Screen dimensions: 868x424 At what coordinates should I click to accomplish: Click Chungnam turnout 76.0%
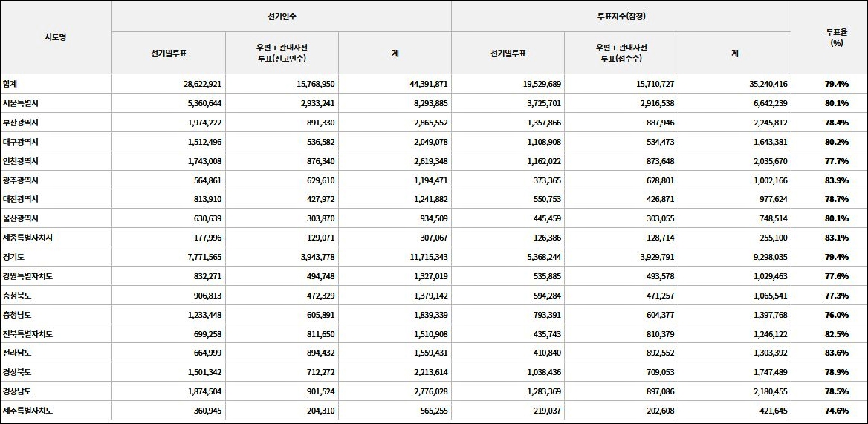pyautogui.click(x=837, y=315)
